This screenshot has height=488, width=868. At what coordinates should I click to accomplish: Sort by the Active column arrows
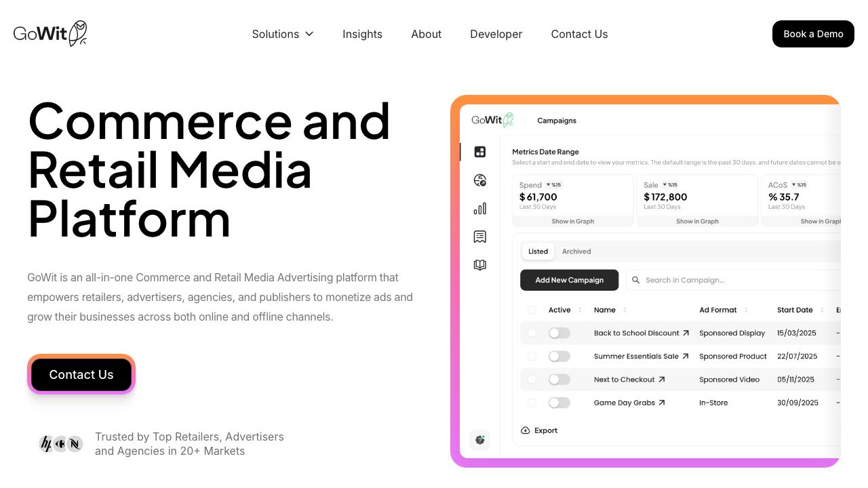[x=580, y=310]
